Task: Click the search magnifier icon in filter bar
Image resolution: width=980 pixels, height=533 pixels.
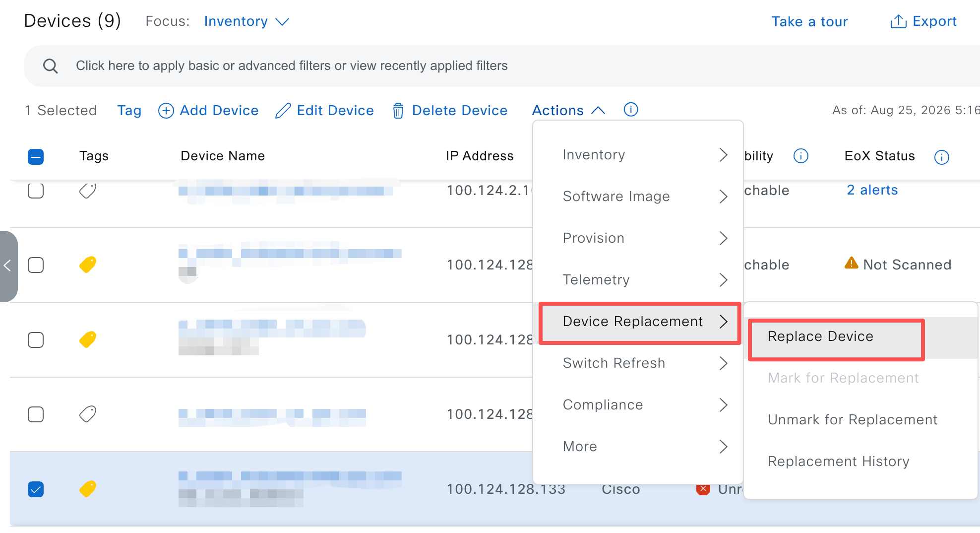Action: coord(51,66)
